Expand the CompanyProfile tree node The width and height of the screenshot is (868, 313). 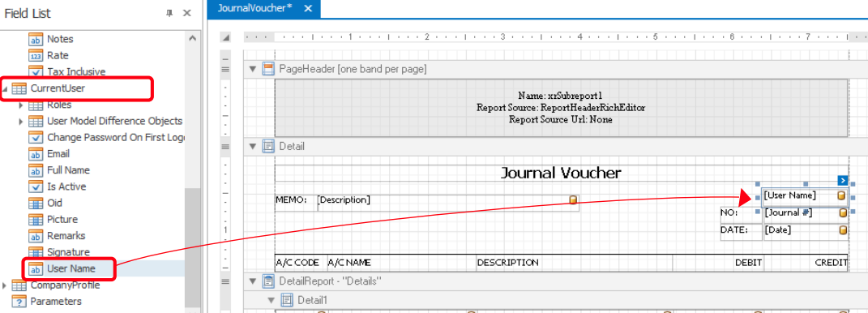(x=5, y=285)
